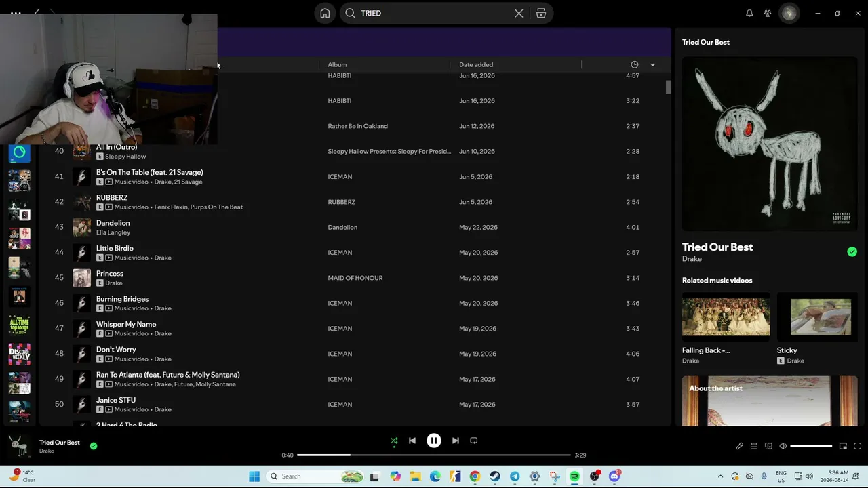The width and height of the screenshot is (868, 488).
Task: Open Steam from the taskbar
Action: click(495, 476)
